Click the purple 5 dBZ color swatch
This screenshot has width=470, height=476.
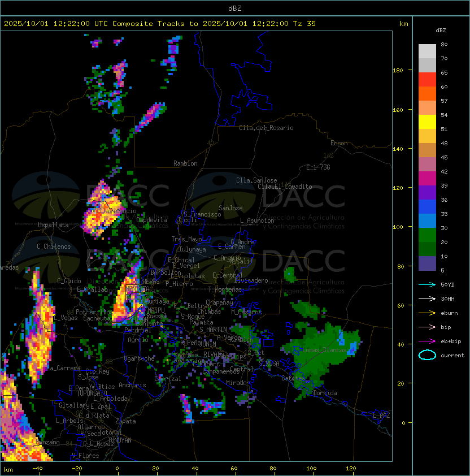(x=427, y=263)
